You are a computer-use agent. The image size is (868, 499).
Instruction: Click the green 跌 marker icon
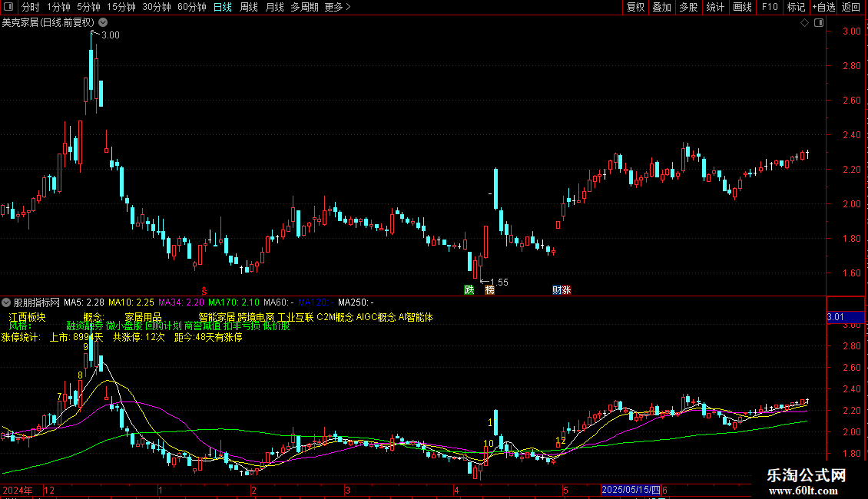469,290
